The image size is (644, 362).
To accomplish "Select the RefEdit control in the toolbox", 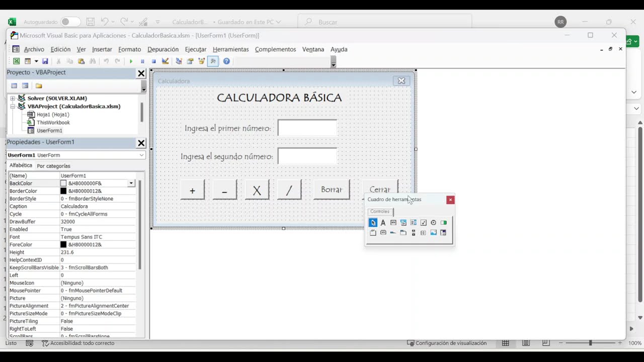I will point(443,233).
